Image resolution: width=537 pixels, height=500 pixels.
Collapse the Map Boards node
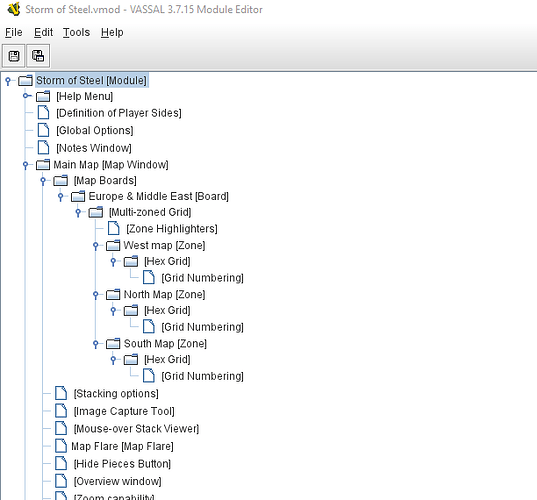43,180
